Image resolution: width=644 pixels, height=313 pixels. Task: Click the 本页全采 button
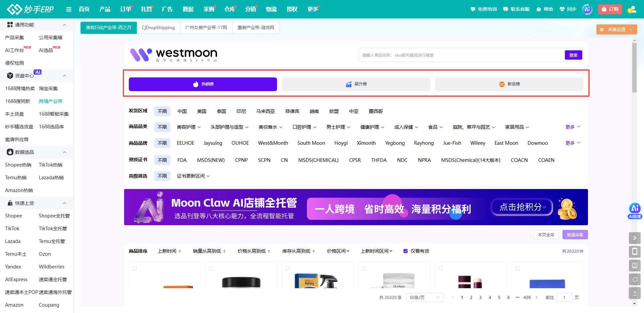coord(546,235)
